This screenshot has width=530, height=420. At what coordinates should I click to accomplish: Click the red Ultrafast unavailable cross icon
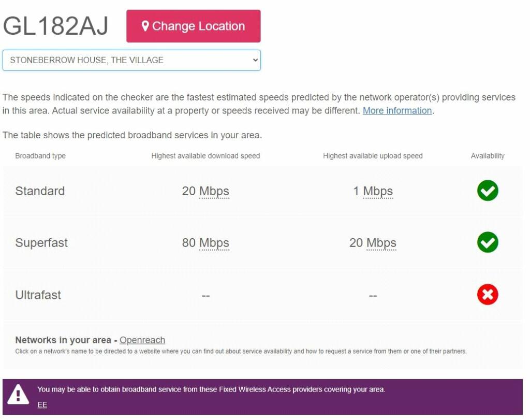click(x=488, y=295)
